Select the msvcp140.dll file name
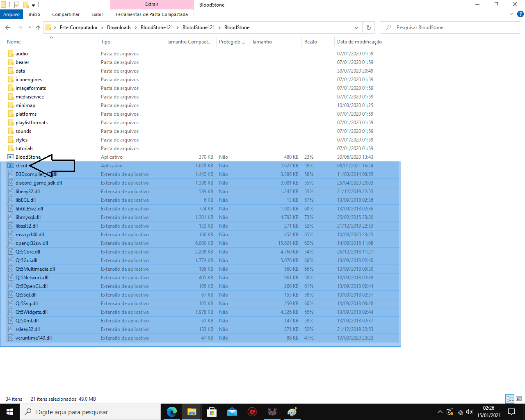The width and height of the screenshot is (525, 420). point(30,235)
